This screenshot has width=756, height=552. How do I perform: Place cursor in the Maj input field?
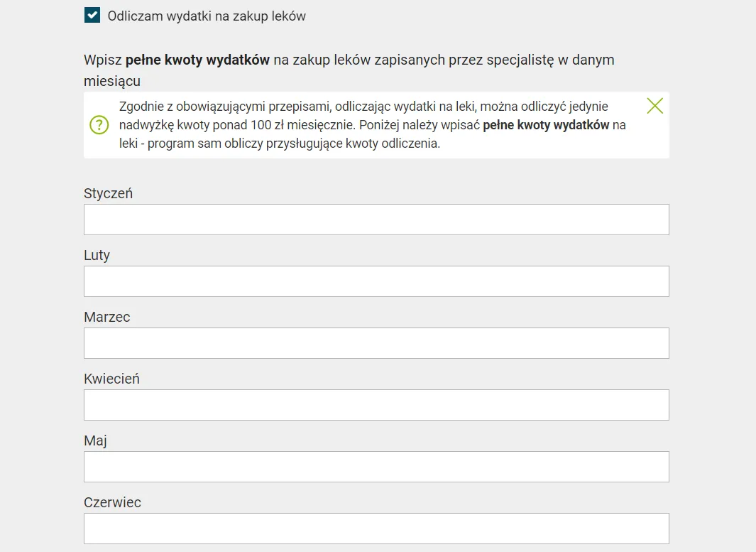(376, 467)
